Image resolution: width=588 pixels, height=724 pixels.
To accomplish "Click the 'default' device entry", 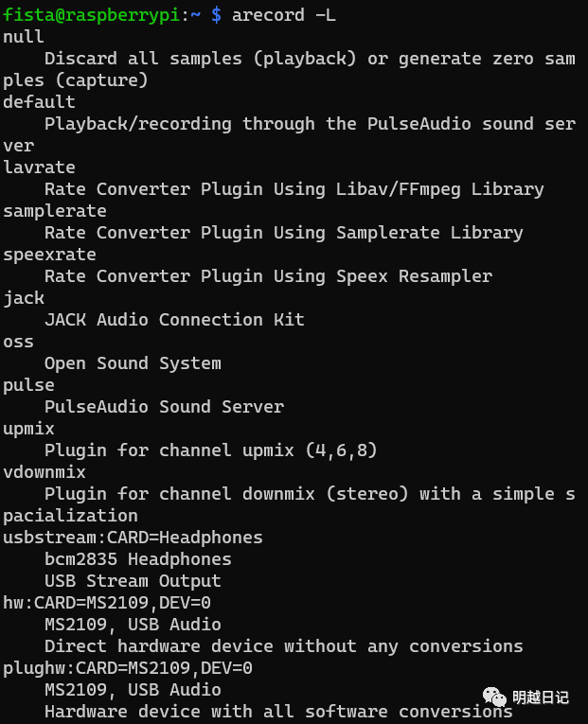I will click(39, 101).
